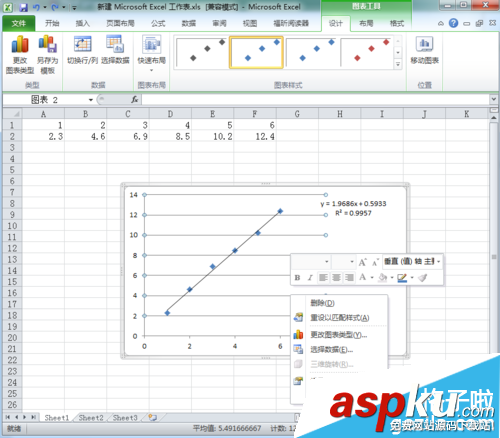The image size is (500, 438).
Task: Toggle Bold in mini toolbar
Action: [297, 277]
